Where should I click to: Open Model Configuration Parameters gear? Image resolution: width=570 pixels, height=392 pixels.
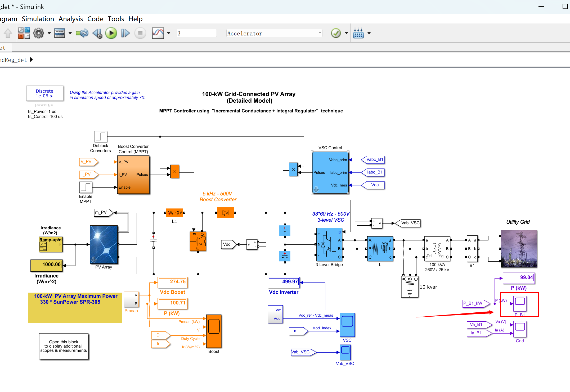[x=39, y=33]
